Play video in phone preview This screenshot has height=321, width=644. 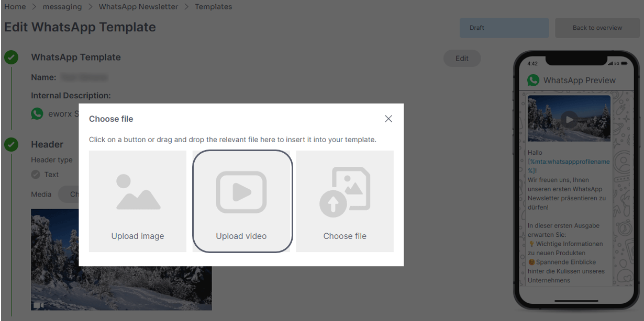pyautogui.click(x=569, y=119)
